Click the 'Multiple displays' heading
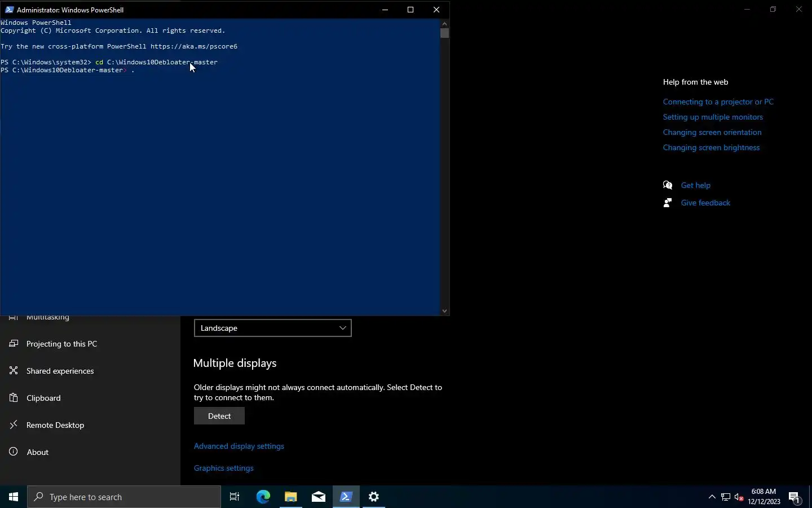The width and height of the screenshot is (812, 508). [x=235, y=363]
